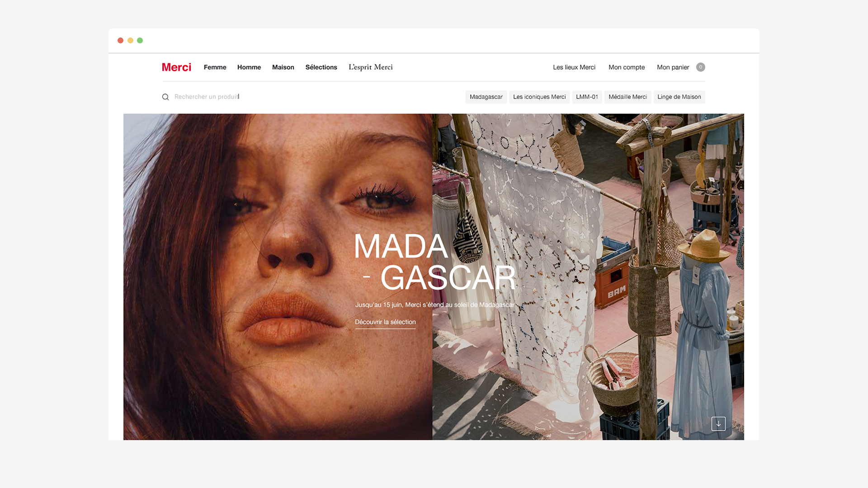Click the scroll-down arrow icon on hero image
The height and width of the screenshot is (488, 868).
pyautogui.click(x=718, y=424)
